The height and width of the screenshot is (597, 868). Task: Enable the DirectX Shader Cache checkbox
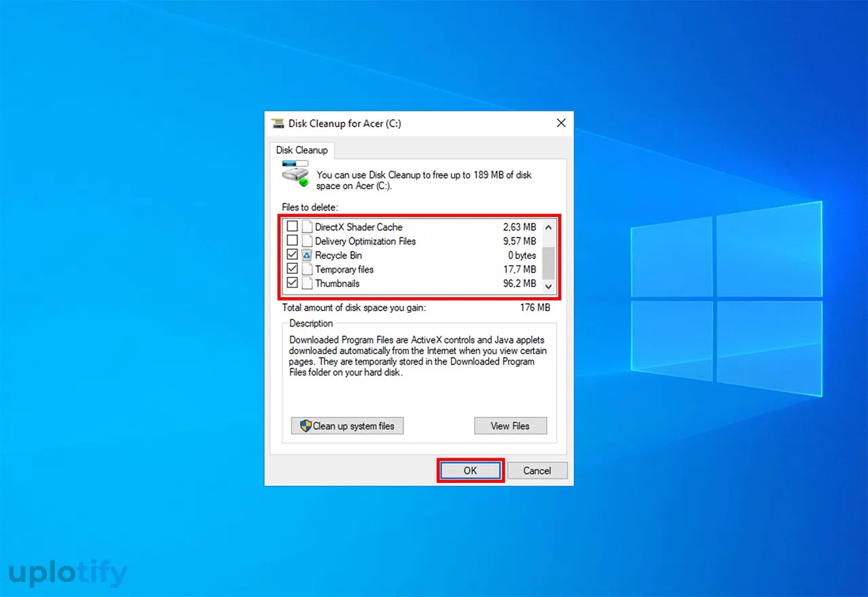tap(292, 227)
